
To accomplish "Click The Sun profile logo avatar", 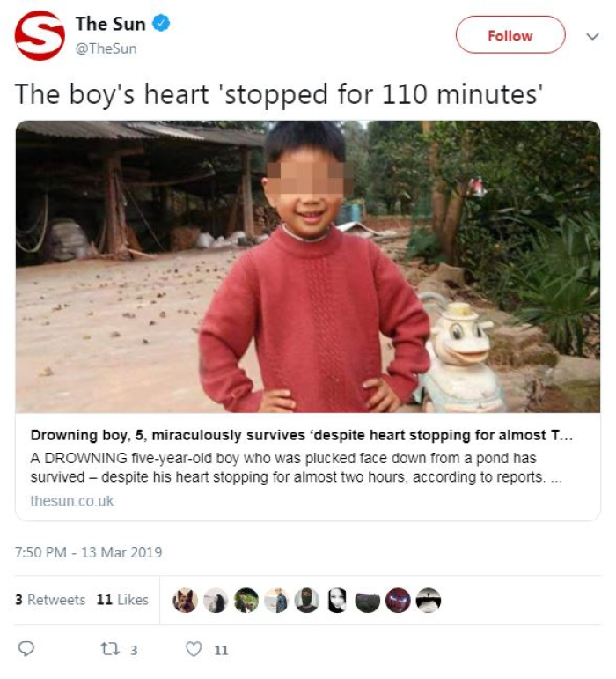I will (x=40, y=35).
